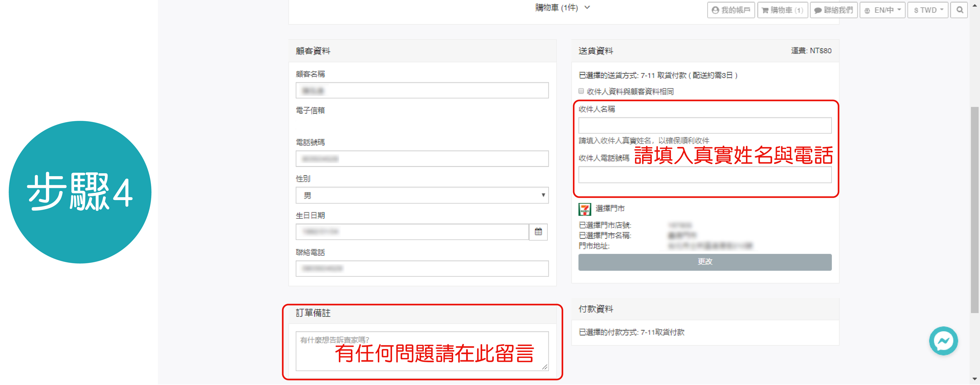Check 收件人資料與顧客資料相同 checkbox
Screen dimensions: 980x385
[x=581, y=91]
